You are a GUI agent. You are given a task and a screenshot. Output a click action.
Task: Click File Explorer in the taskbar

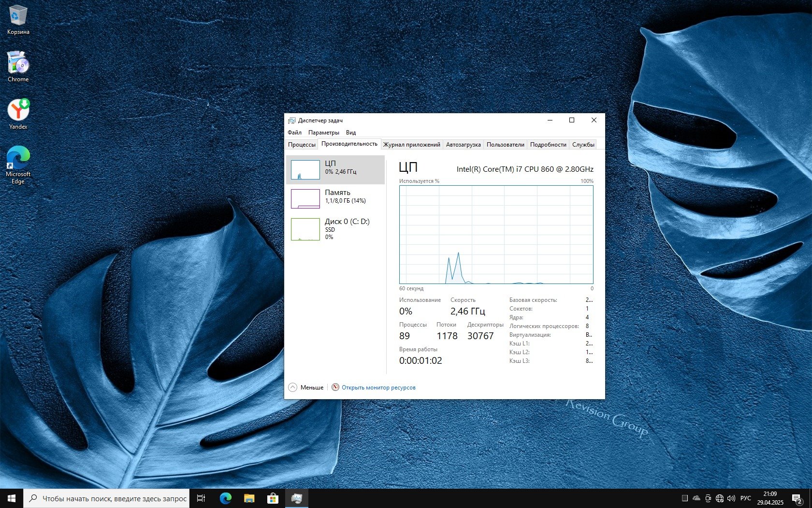[249, 498]
